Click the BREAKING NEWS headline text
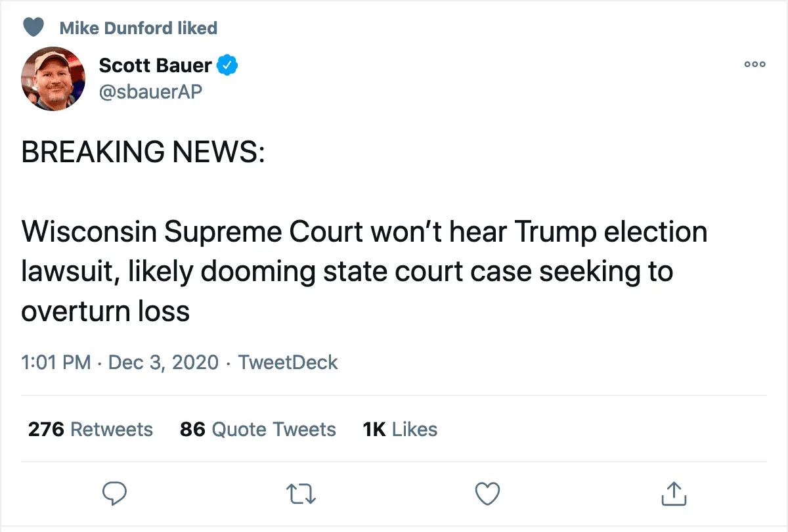Screen dimensions: 788x532 point(143,152)
